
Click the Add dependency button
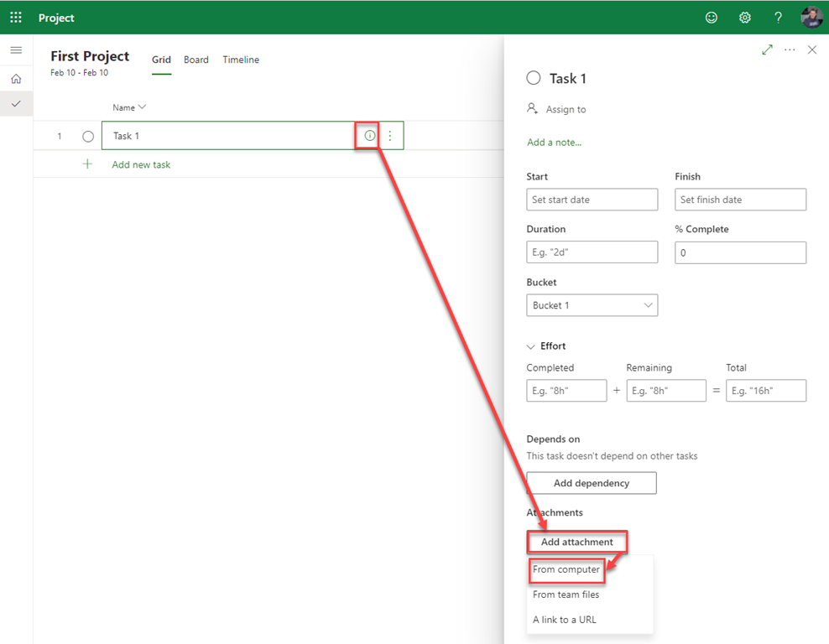591,483
